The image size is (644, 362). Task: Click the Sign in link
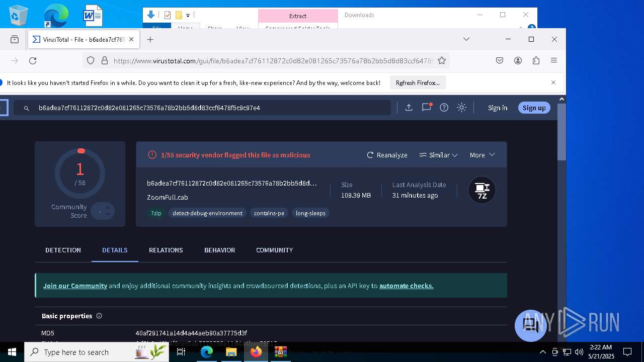tap(498, 108)
